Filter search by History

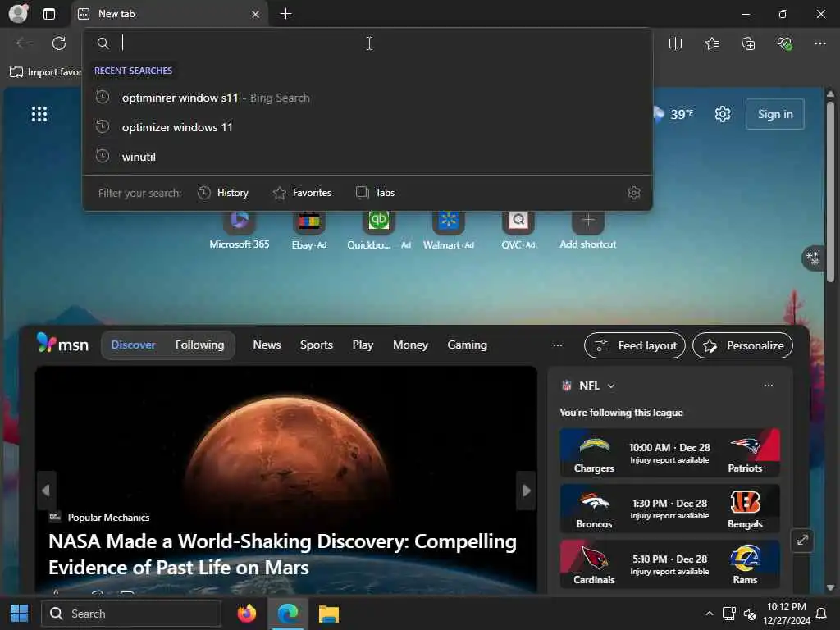(223, 193)
